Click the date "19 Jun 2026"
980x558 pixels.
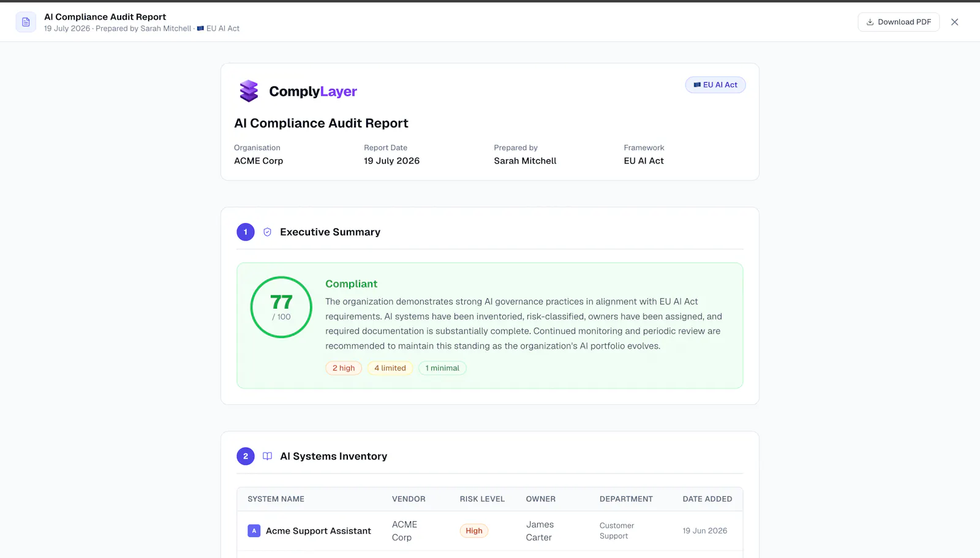click(705, 531)
